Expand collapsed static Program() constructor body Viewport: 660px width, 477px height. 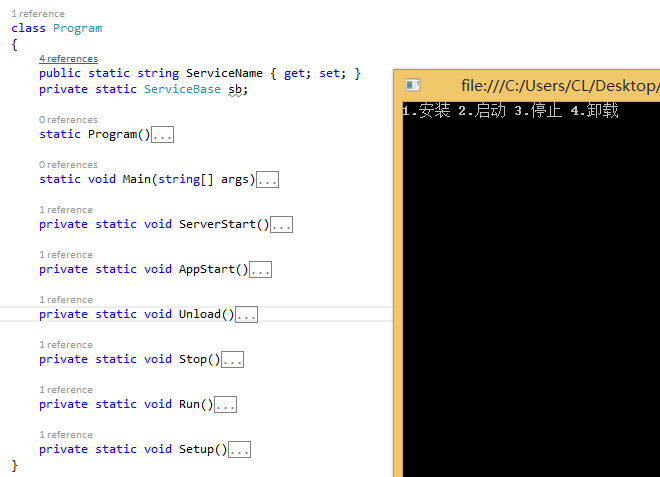[x=162, y=135]
